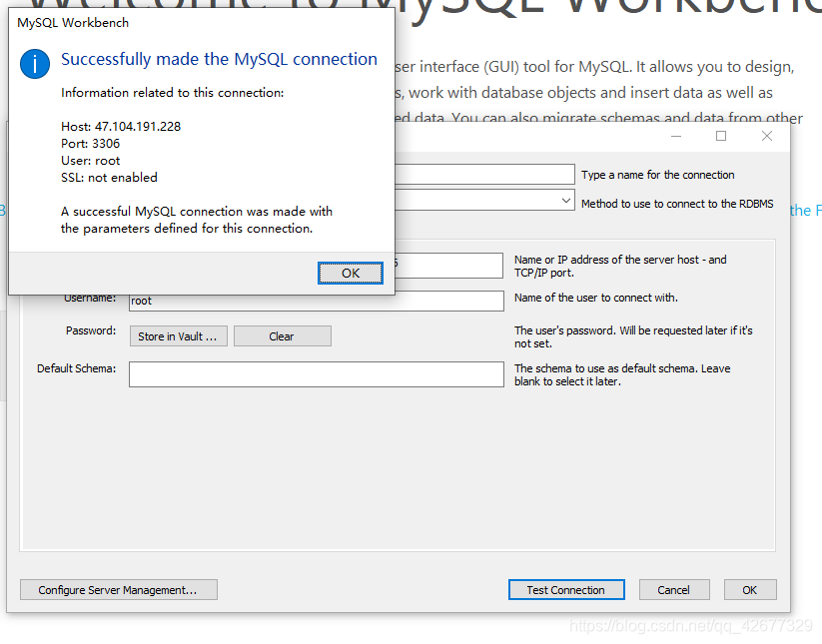The image size is (822, 644).
Task: Click the 'SSL: not enabled' line
Action: 109,178
